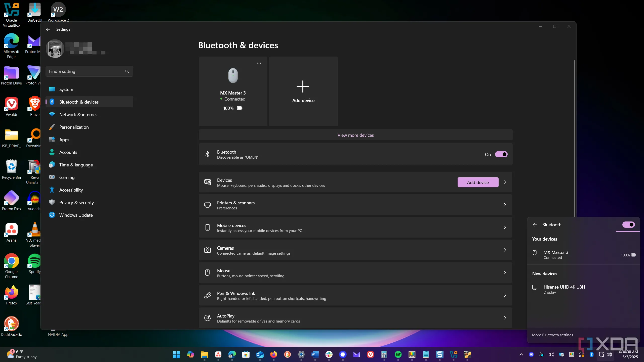Show hidden icons in system tray
The height and width of the screenshot is (362, 644).
point(521,354)
